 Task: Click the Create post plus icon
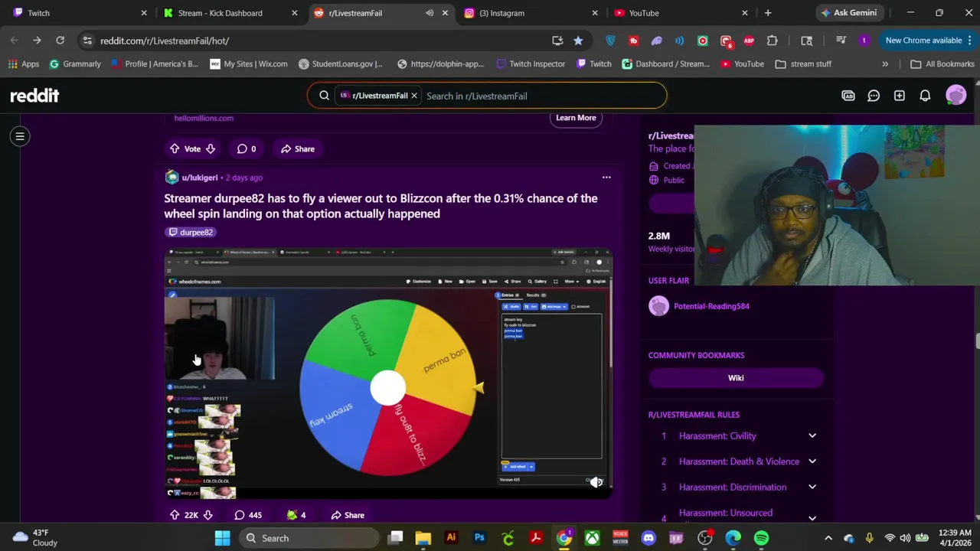coord(900,96)
